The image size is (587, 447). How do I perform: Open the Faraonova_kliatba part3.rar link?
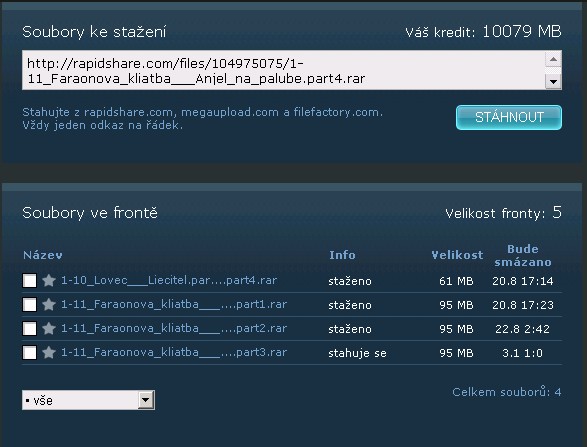(x=174, y=352)
